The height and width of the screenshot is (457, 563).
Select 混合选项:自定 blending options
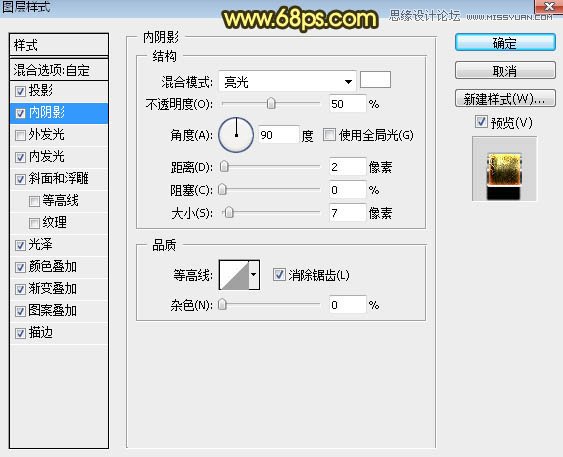pos(59,70)
